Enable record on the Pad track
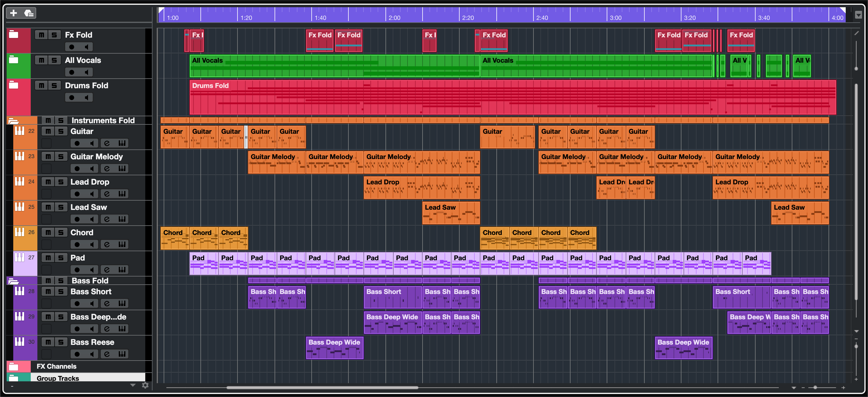 point(77,270)
